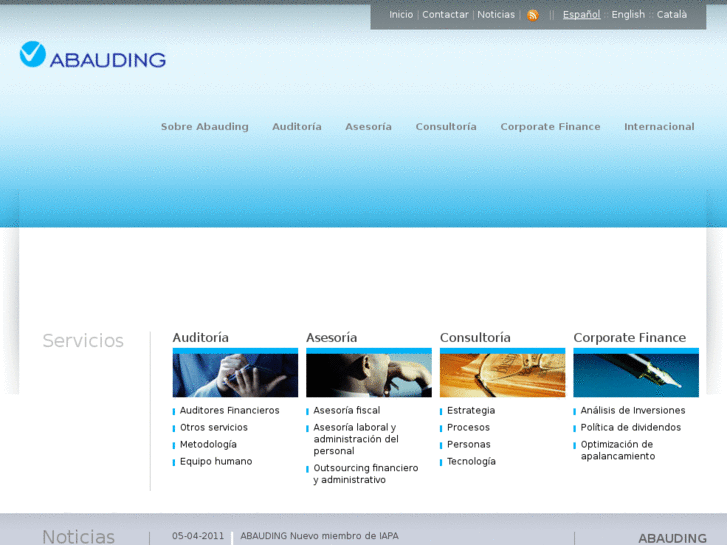Open the Contactar link
The width and height of the screenshot is (727, 545).
[445, 15]
